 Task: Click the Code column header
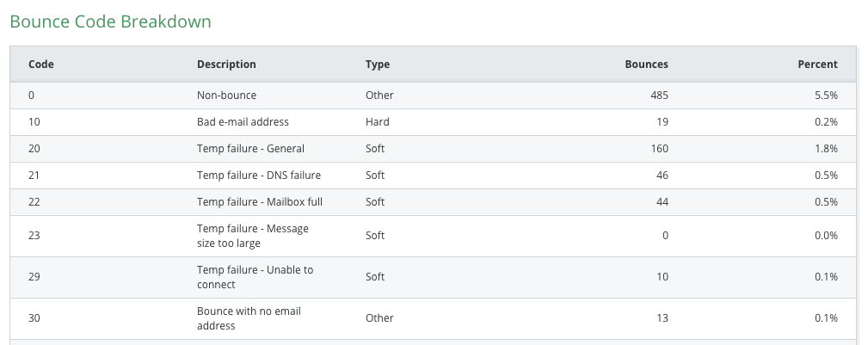click(x=41, y=65)
